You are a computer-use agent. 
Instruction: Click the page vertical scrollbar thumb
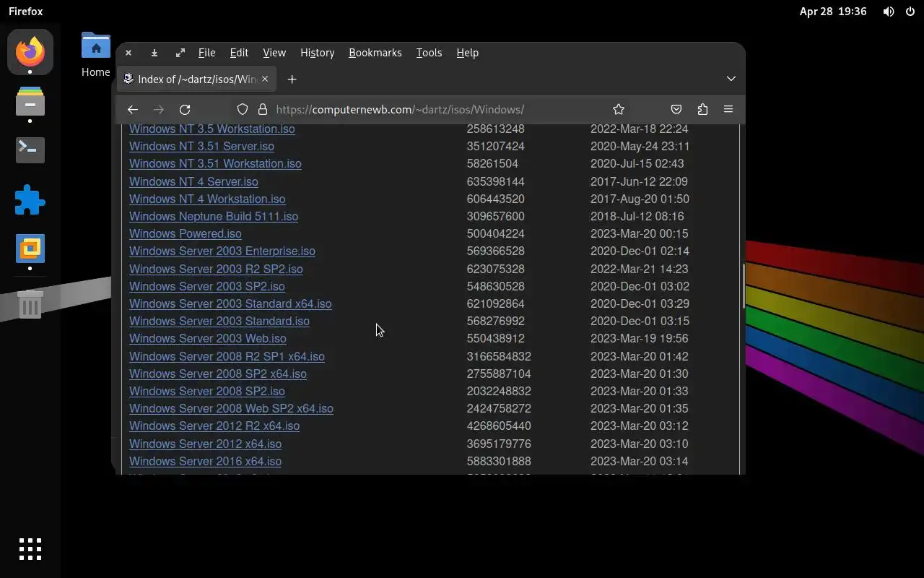pyautogui.click(x=743, y=286)
